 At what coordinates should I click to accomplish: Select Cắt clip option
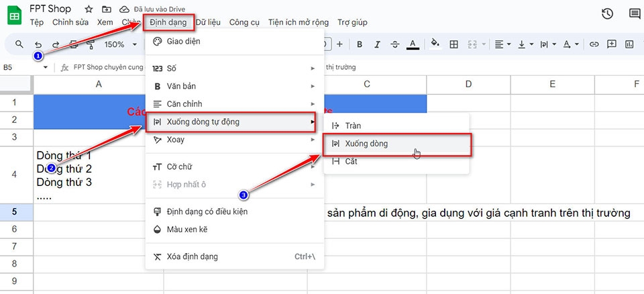click(396, 162)
